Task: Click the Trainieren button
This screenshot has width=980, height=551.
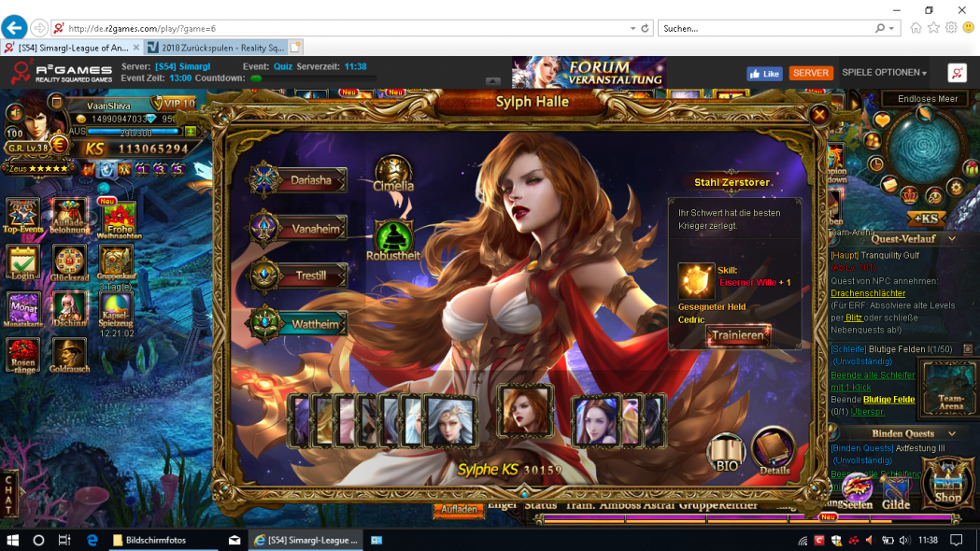Action: coord(737,335)
